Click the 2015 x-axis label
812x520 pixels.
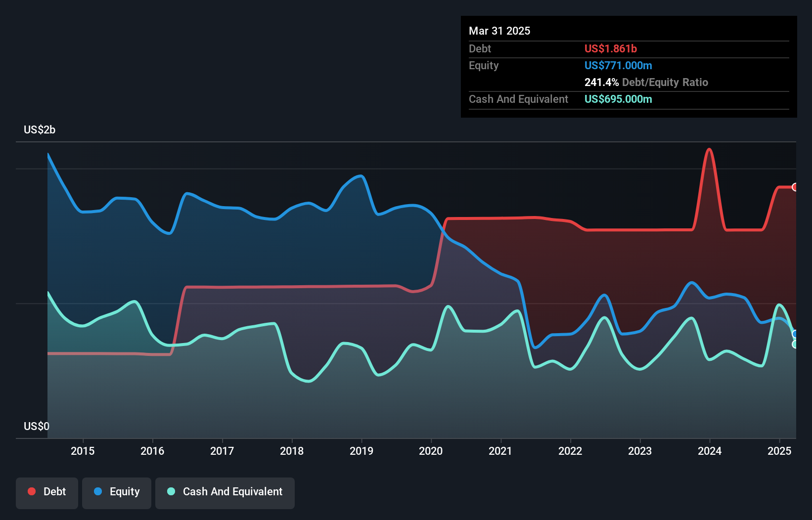tap(83, 451)
